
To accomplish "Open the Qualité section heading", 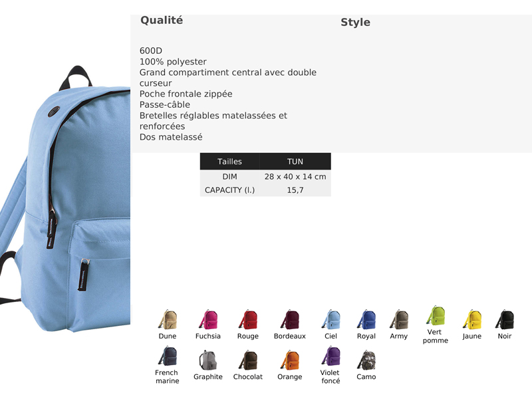I will coord(162,21).
